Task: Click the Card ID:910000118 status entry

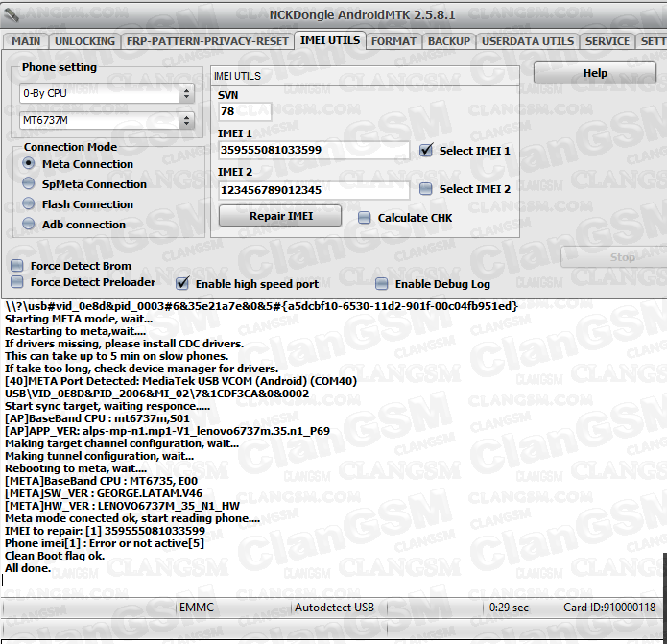Action: pyautogui.click(x=609, y=608)
